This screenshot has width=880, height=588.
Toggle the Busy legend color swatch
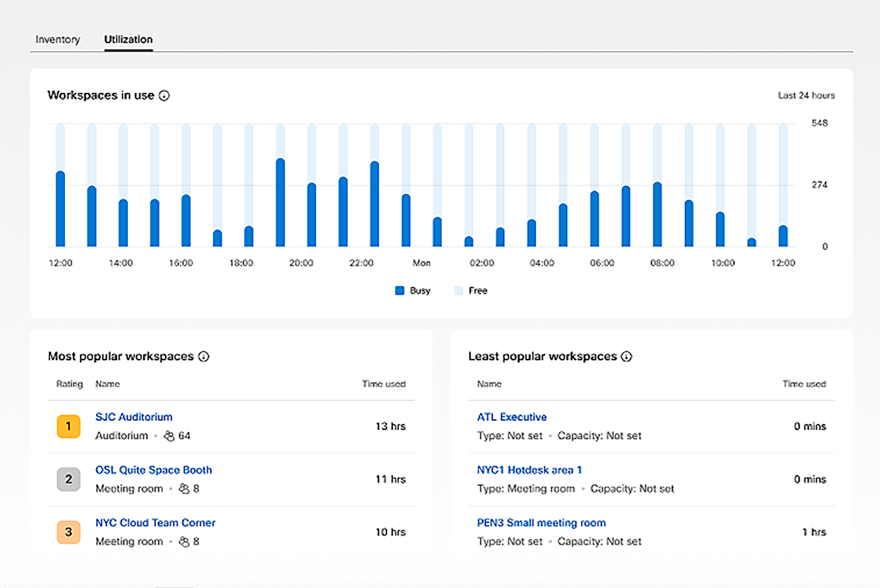(400, 291)
